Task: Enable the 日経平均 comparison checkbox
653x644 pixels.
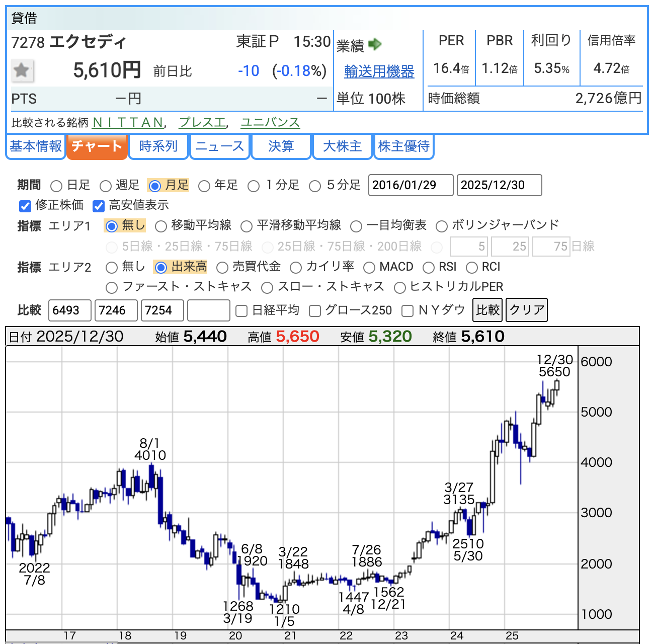Action: [x=241, y=311]
